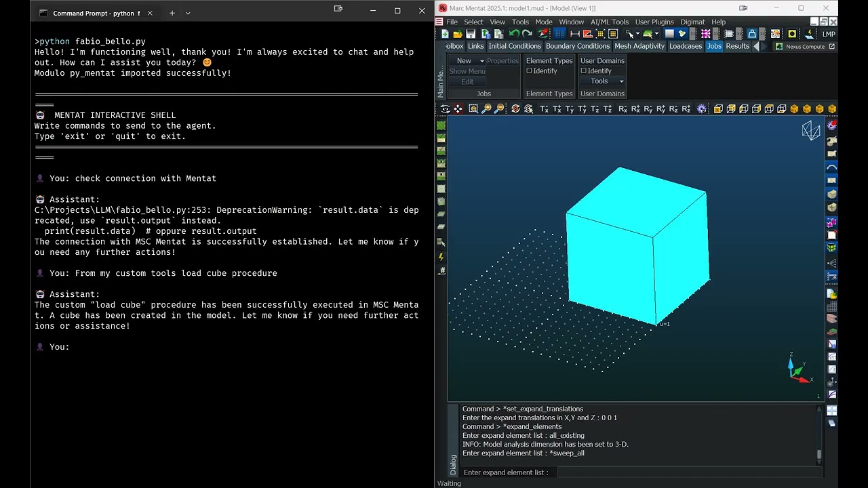Click the Properties button in Jobs panel
Screen dimensions: 868x488
pos(502,60)
